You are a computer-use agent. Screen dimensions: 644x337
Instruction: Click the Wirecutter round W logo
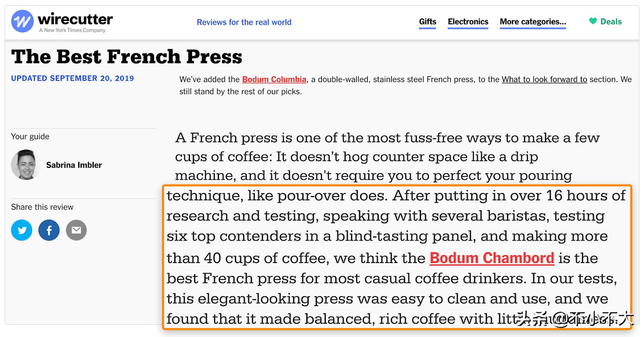22,21
